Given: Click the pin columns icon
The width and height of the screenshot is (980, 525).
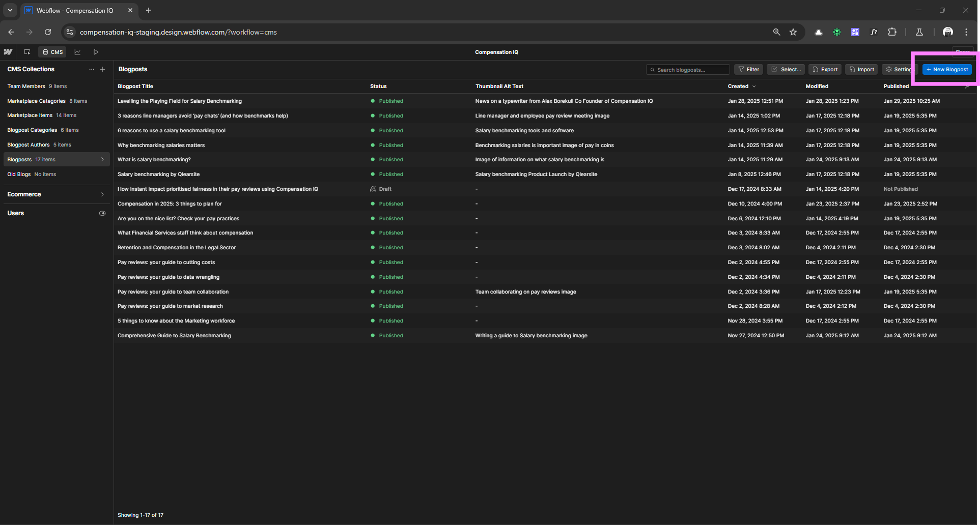Looking at the screenshot, I should [967, 86].
